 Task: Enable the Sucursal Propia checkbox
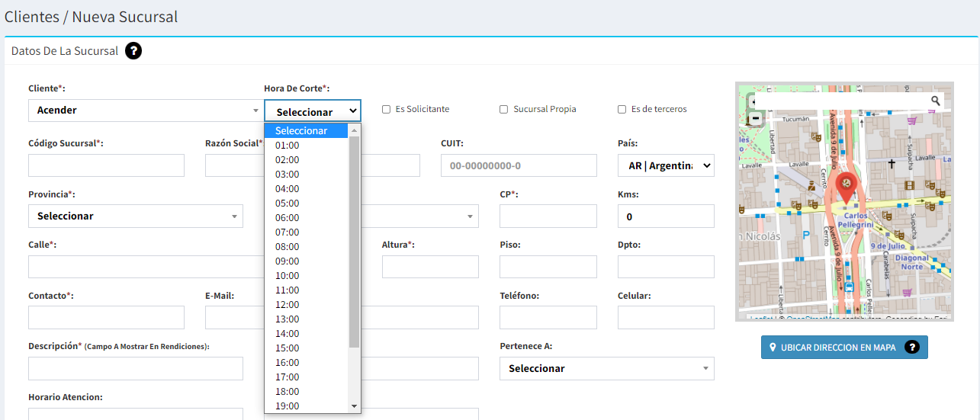(x=503, y=109)
